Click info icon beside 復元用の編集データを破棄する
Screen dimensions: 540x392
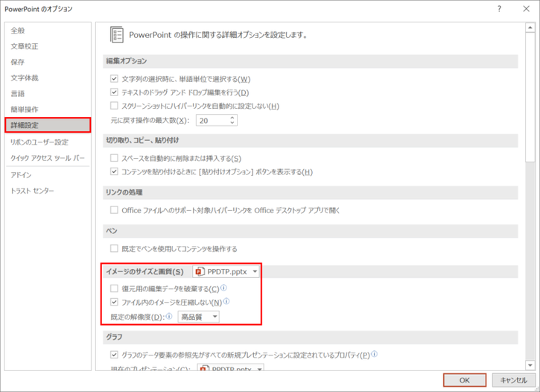223,288
